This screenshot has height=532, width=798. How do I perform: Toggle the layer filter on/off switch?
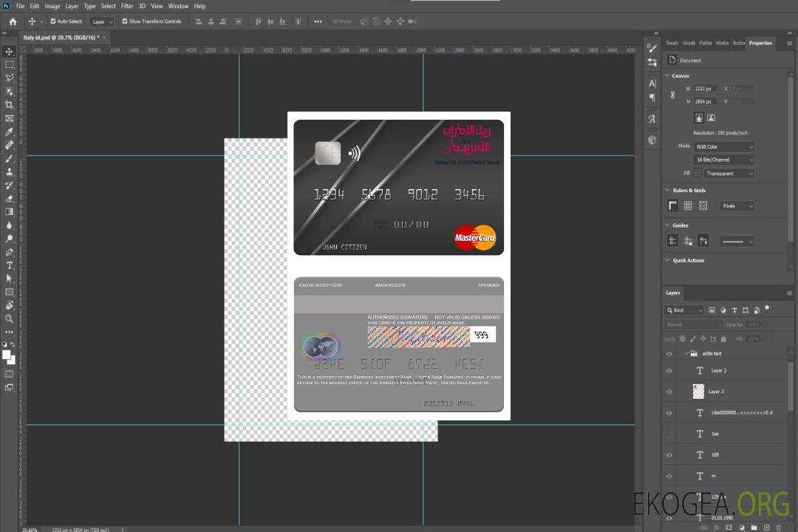click(x=767, y=309)
